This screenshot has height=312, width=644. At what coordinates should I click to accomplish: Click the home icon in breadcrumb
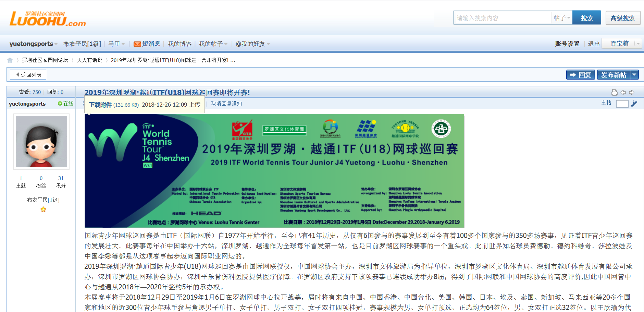pos(10,60)
